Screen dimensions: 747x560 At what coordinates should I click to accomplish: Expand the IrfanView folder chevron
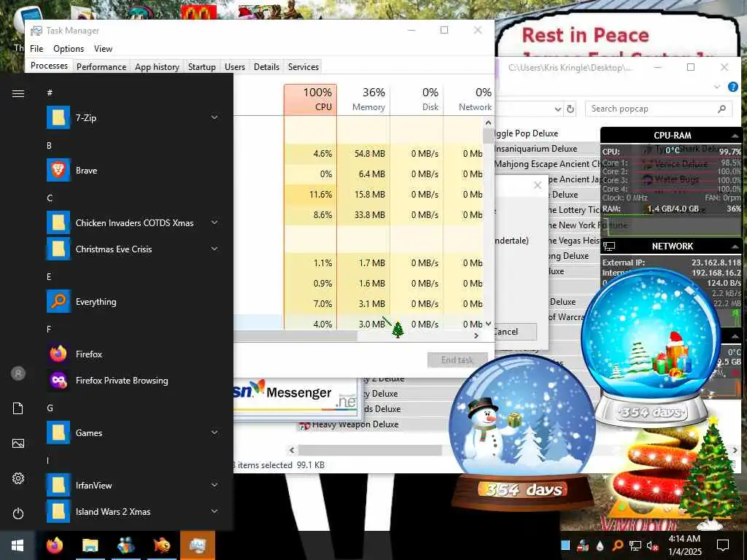pyautogui.click(x=214, y=485)
